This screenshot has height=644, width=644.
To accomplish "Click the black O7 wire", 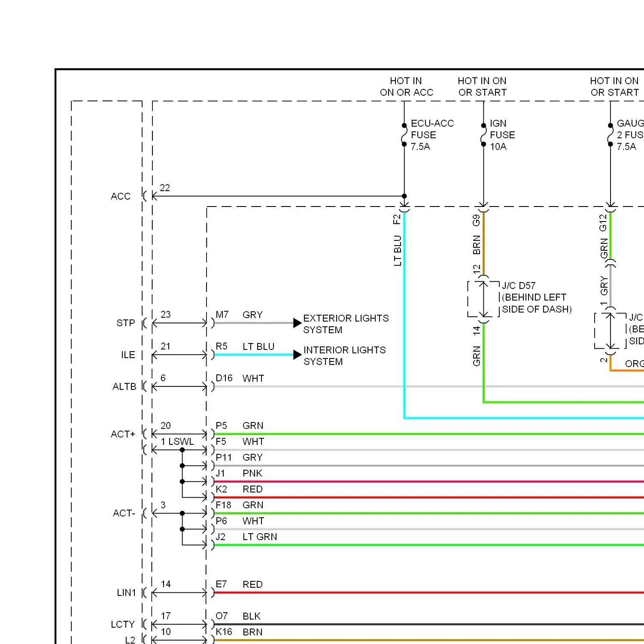I will click(x=428, y=624).
